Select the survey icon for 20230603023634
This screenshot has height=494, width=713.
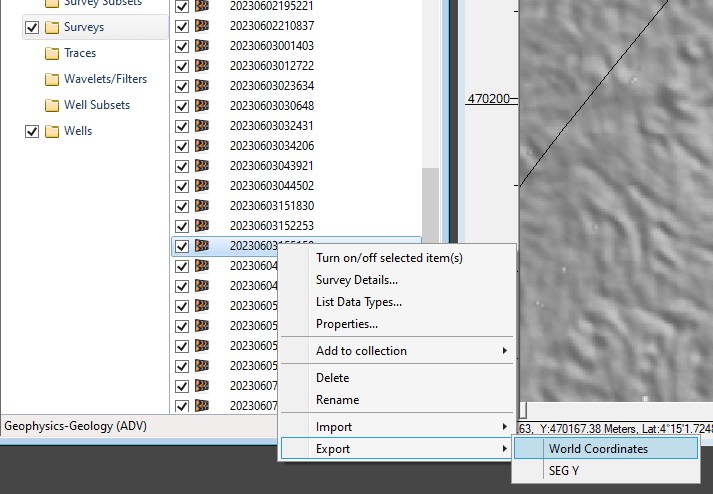(203, 85)
